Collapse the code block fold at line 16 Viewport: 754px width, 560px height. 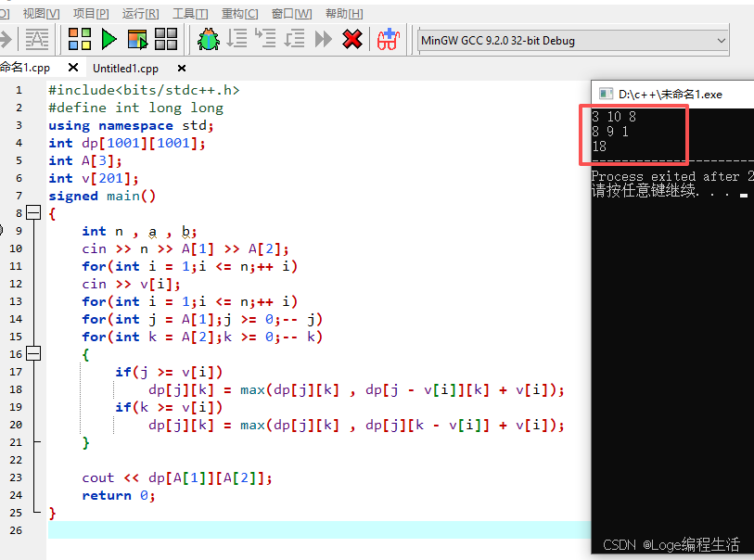pos(33,354)
